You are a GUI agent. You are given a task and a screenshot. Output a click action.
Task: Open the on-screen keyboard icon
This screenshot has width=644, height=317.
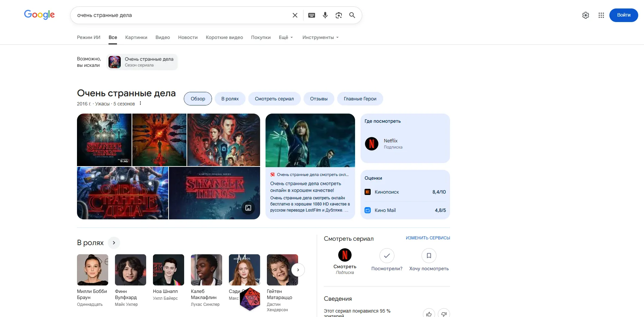pos(311,15)
